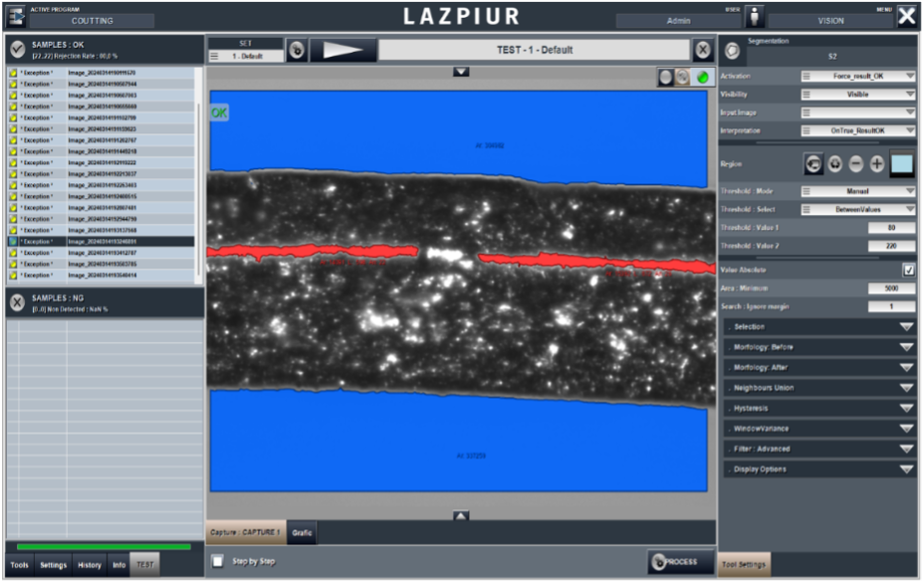Click the Admin user button

pyautogui.click(x=678, y=21)
